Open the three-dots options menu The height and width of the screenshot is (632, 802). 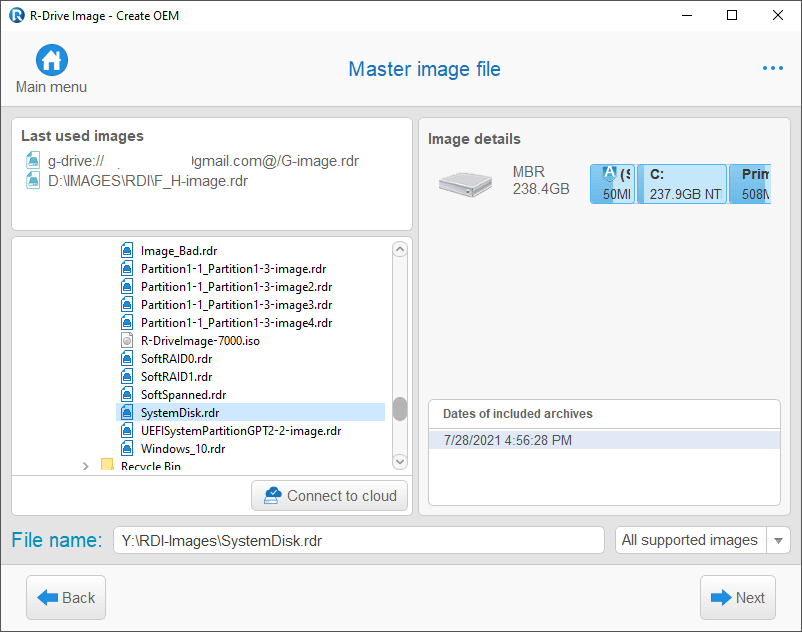coord(772,68)
